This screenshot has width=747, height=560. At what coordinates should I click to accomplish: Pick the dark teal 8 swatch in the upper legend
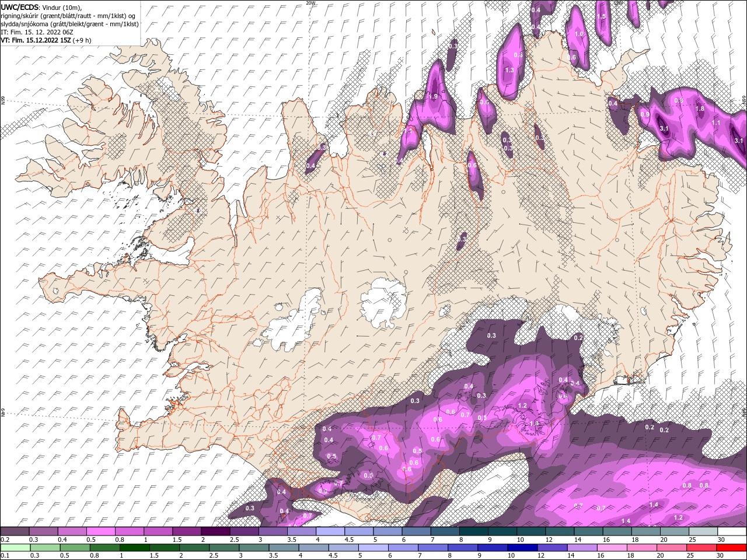(473, 531)
